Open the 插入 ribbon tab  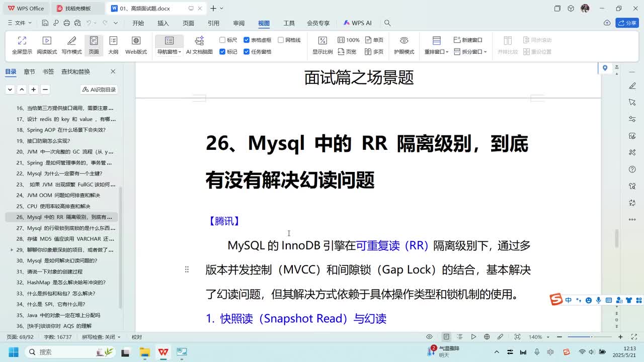(163, 23)
